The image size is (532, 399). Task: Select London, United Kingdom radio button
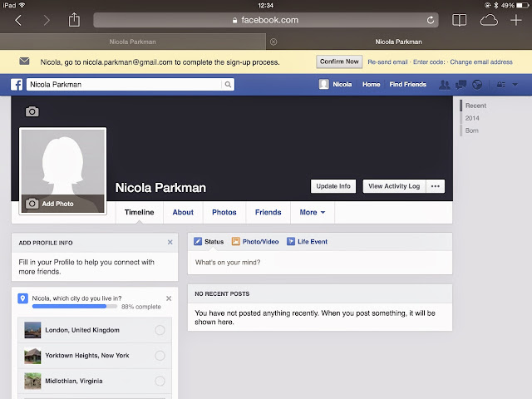point(160,330)
